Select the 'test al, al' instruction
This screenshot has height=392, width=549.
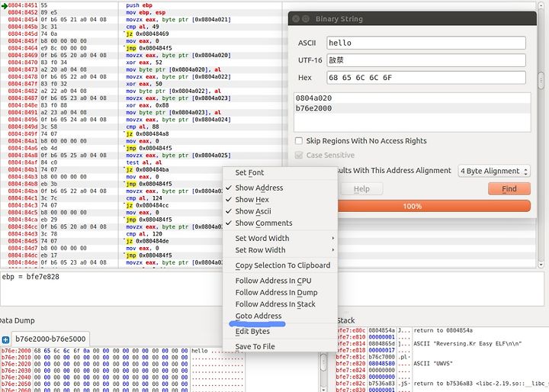click(x=144, y=162)
